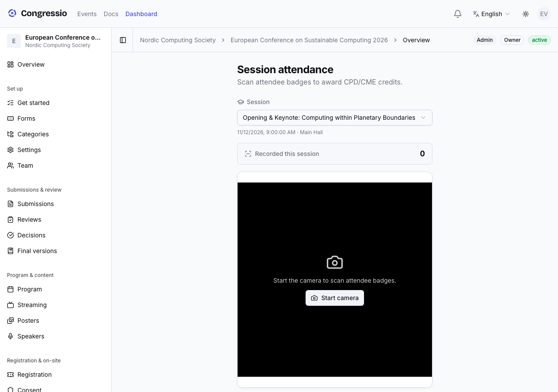Click the graduation cap icon beside Session label
Viewport: 558px width, 392px height.
point(241,102)
